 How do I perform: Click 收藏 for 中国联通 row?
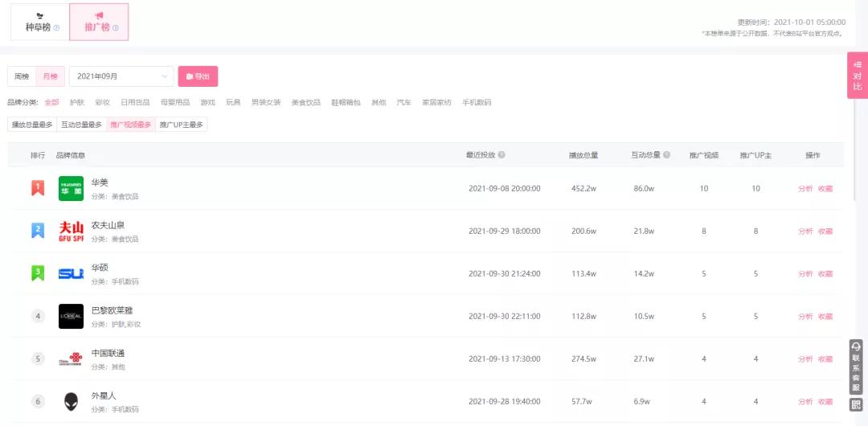click(x=825, y=359)
